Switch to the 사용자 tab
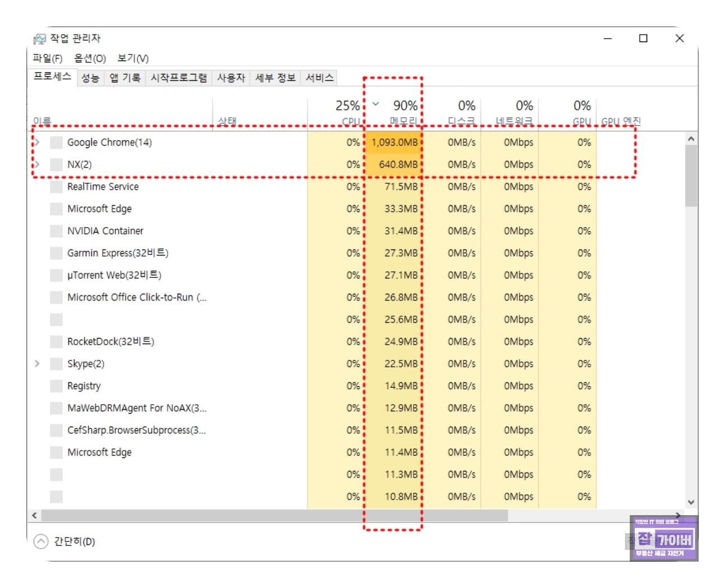 pos(231,78)
